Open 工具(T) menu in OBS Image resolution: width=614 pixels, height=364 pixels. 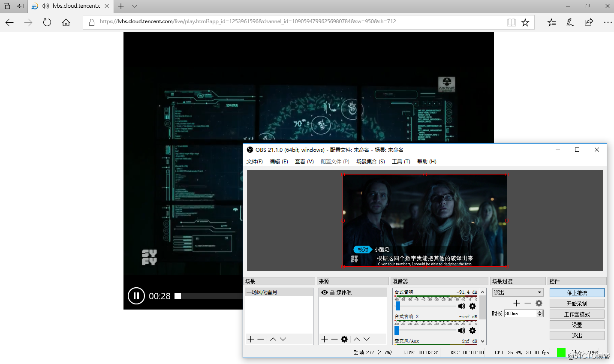pos(401,162)
